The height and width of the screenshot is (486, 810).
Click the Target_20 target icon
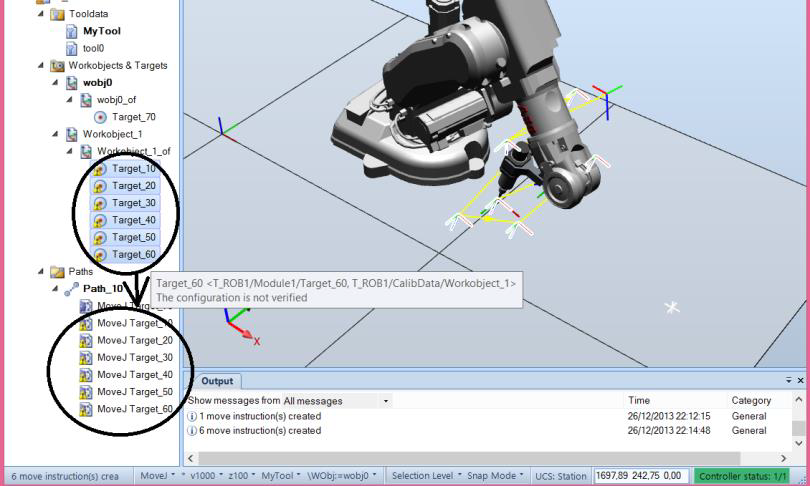click(100, 186)
